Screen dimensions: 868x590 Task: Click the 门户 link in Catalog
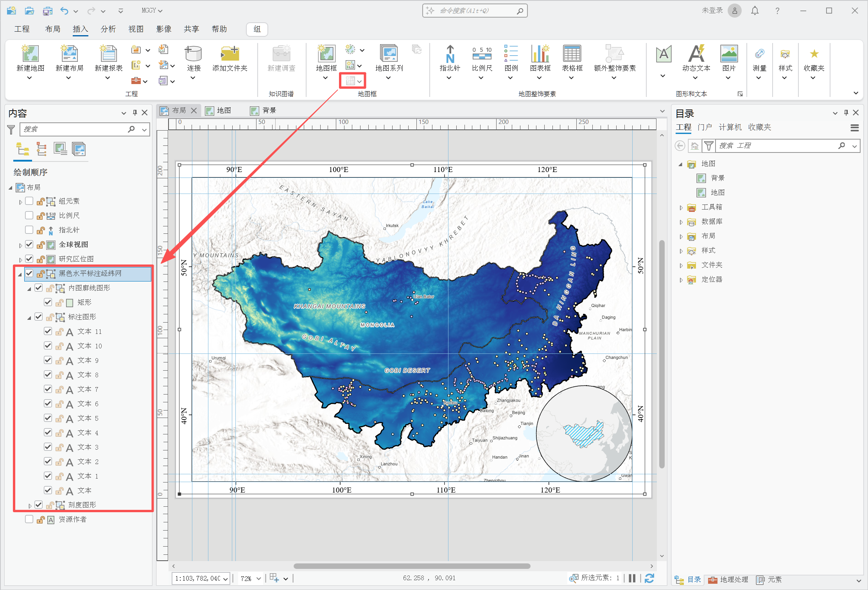(x=705, y=127)
